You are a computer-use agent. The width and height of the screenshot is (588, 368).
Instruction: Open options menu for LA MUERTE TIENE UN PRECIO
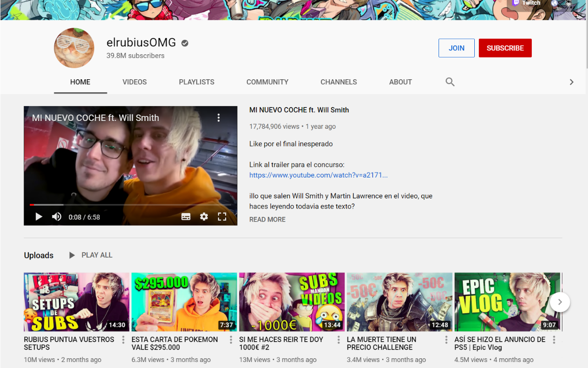click(446, 340)
